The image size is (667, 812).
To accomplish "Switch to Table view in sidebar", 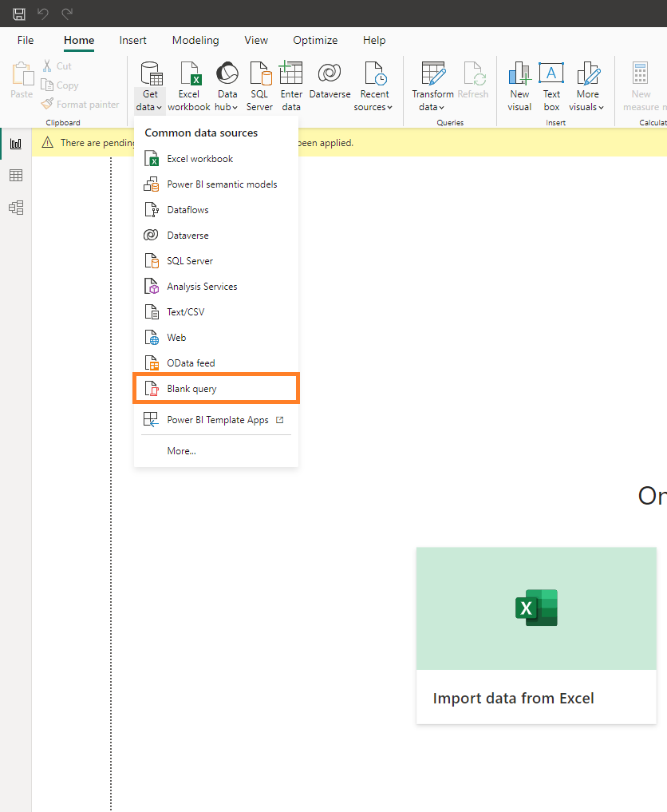I will click(x=16, y=176).
